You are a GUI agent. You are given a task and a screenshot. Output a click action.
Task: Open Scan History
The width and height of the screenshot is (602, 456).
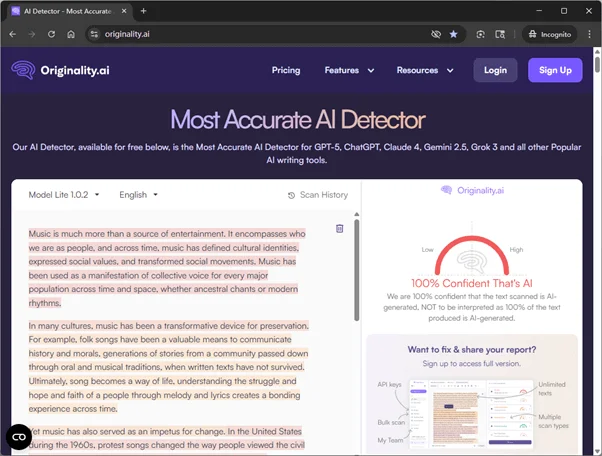tap(318, 195)
